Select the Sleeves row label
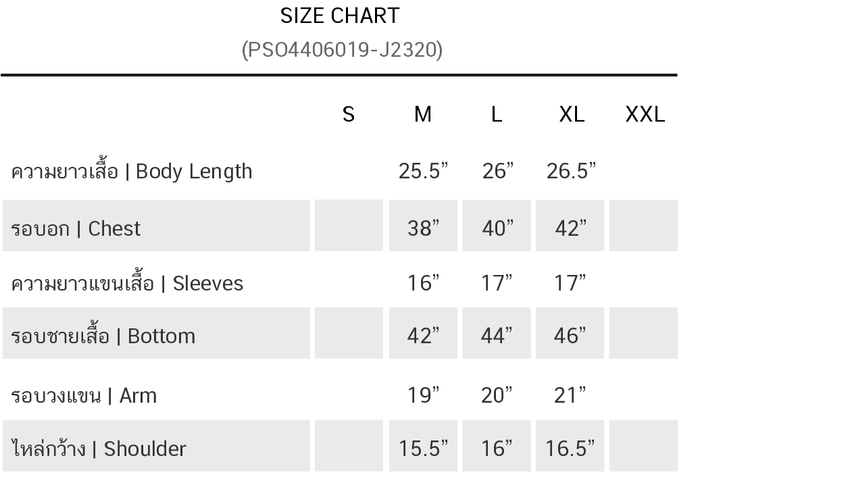 127,283
